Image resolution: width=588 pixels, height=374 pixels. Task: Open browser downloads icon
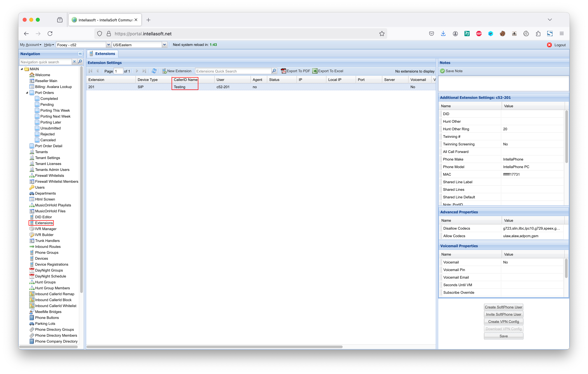443,34
